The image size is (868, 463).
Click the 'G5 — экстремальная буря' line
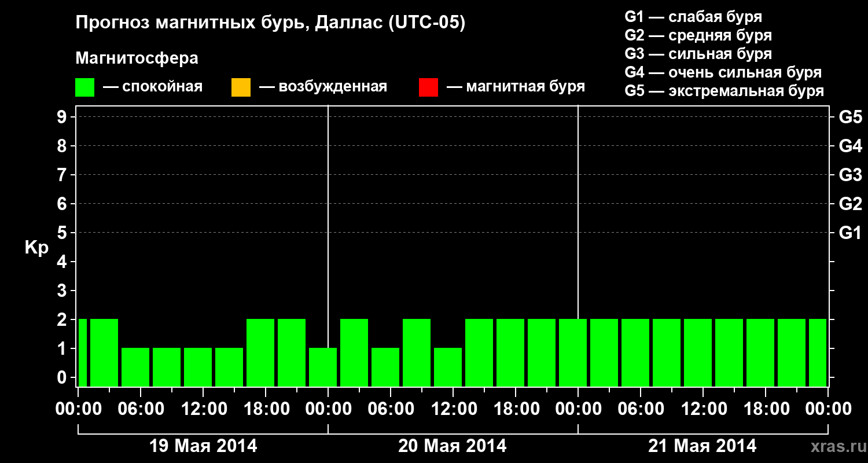(x=724, y=91)
